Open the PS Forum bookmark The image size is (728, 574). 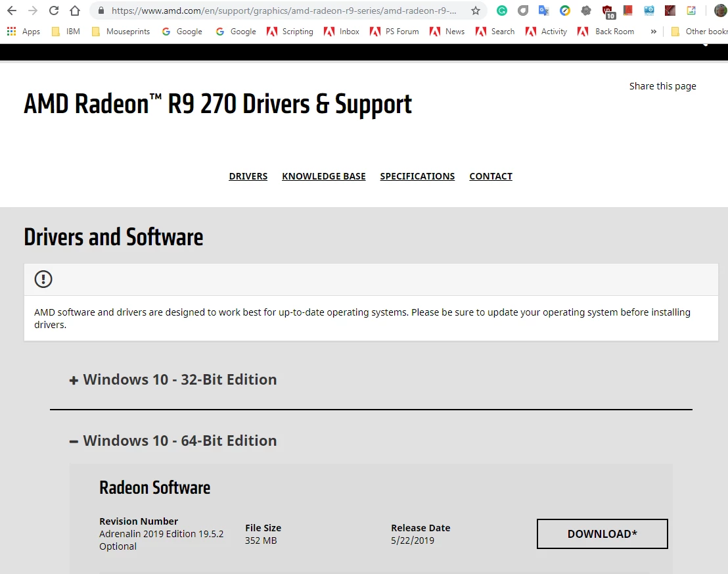coord(394,31)
